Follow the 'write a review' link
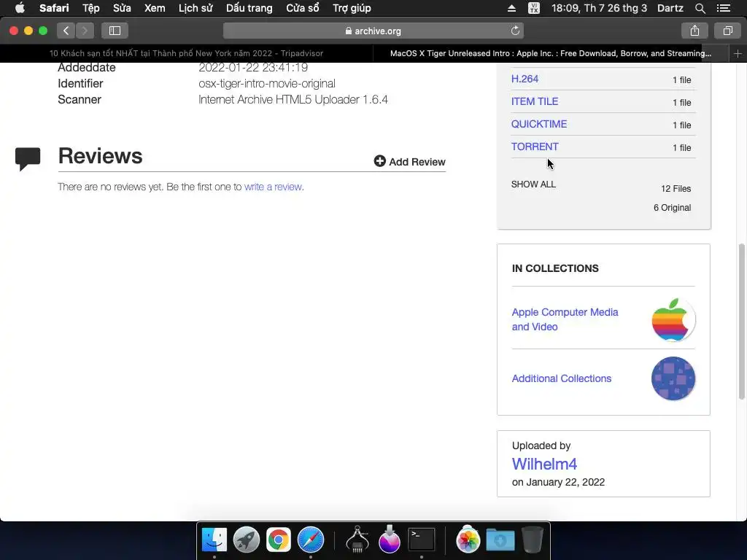The height and width of the screenshot is (560, 747). pyautogui.click(x=273, y=187)
